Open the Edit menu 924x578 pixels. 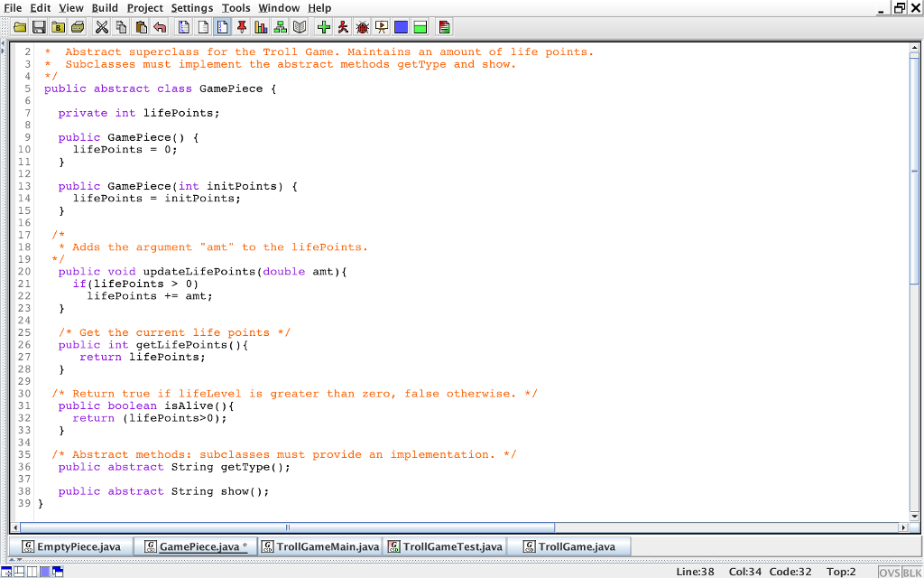click(x=40, y=7)
